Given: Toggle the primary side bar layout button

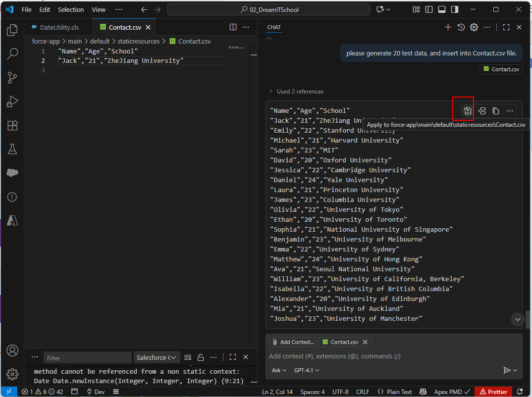Looking at the screenshot, I should coord(429,9).
